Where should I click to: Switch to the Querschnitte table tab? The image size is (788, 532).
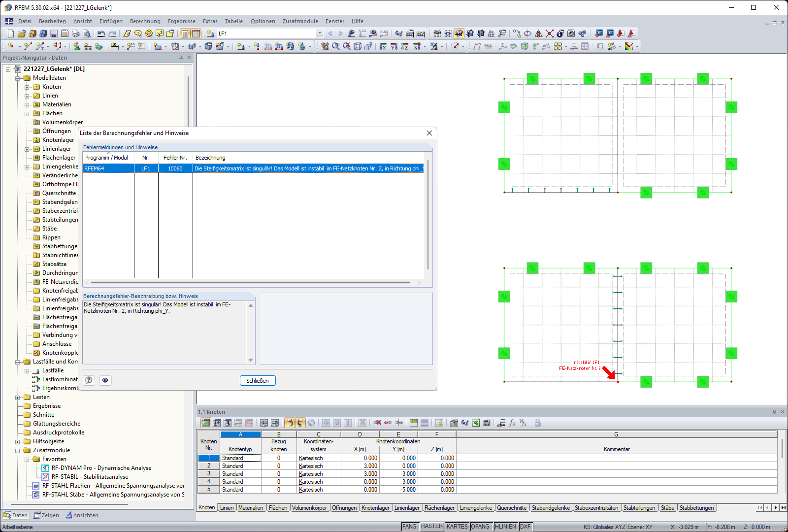coord(512,508)
